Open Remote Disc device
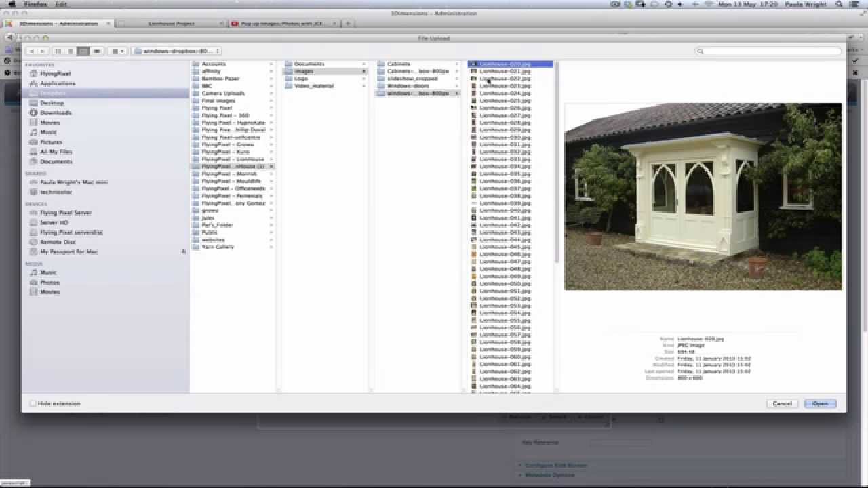The height and width of the screenshot is (488, 868). (x=58, y=242)
